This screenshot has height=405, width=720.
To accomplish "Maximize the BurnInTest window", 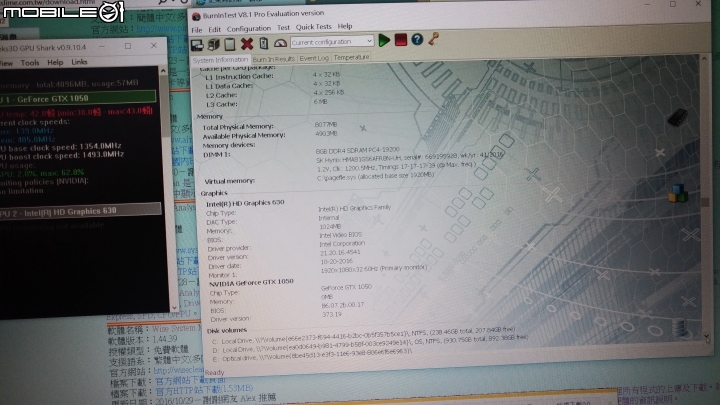I will pyautogui.click(x=673, y=4).
